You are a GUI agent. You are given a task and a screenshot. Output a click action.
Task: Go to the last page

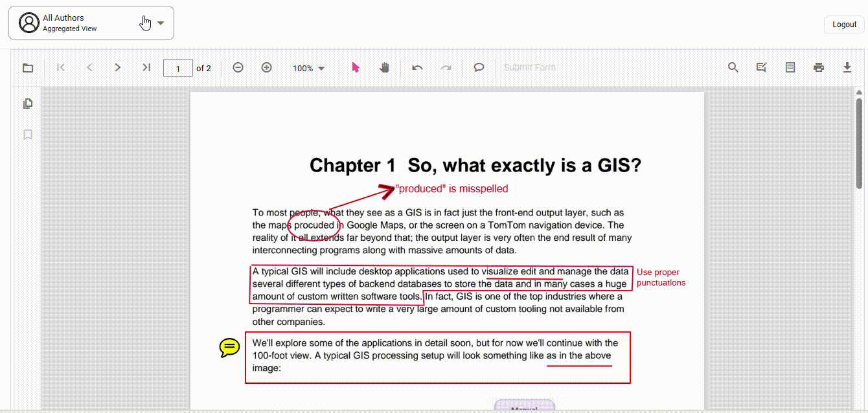pyautogui.click(x=146, y=67)
